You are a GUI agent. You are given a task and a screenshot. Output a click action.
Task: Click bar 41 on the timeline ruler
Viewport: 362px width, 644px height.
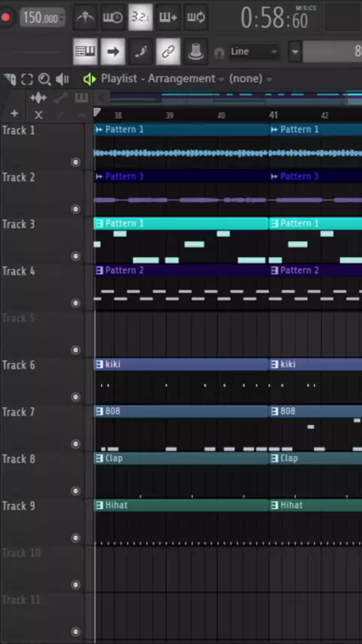pyautogui.click(x=273, y=115)
